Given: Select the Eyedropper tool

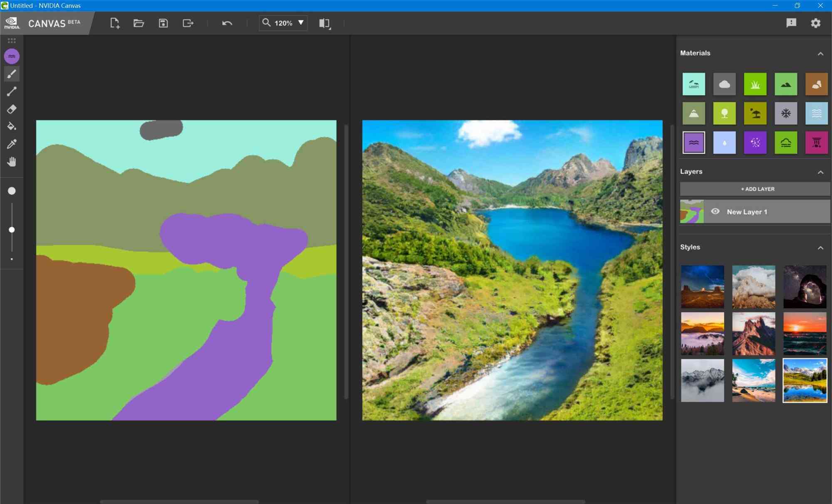Looking at the screenshot, I should (12, 144).
